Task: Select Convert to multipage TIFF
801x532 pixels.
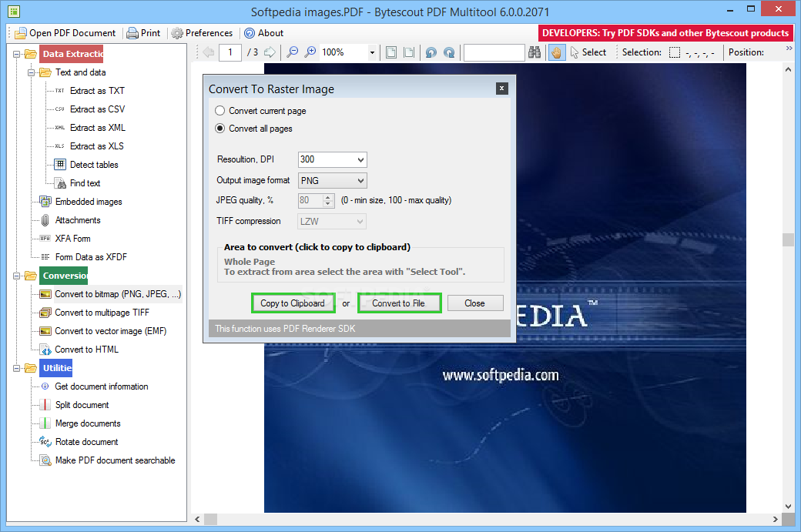Action: click(102, 313)
